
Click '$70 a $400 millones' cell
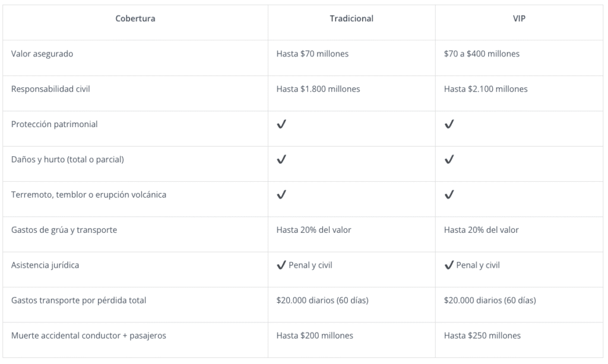(x=482, y=53)
